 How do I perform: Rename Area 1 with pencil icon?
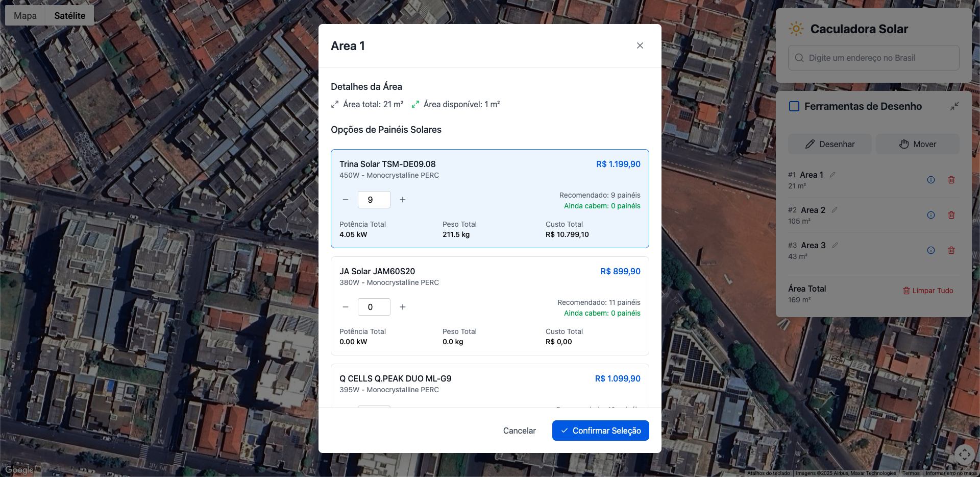pos(832,175)
